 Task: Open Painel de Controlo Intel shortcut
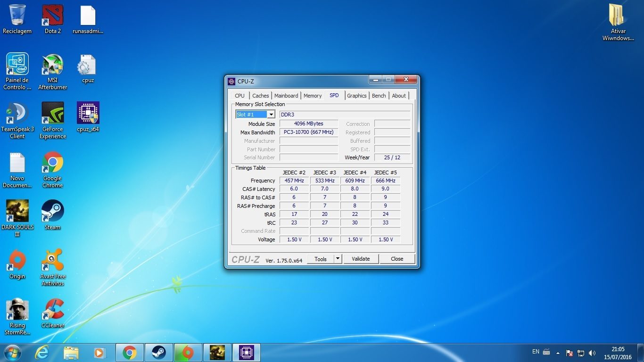[17, 72]
